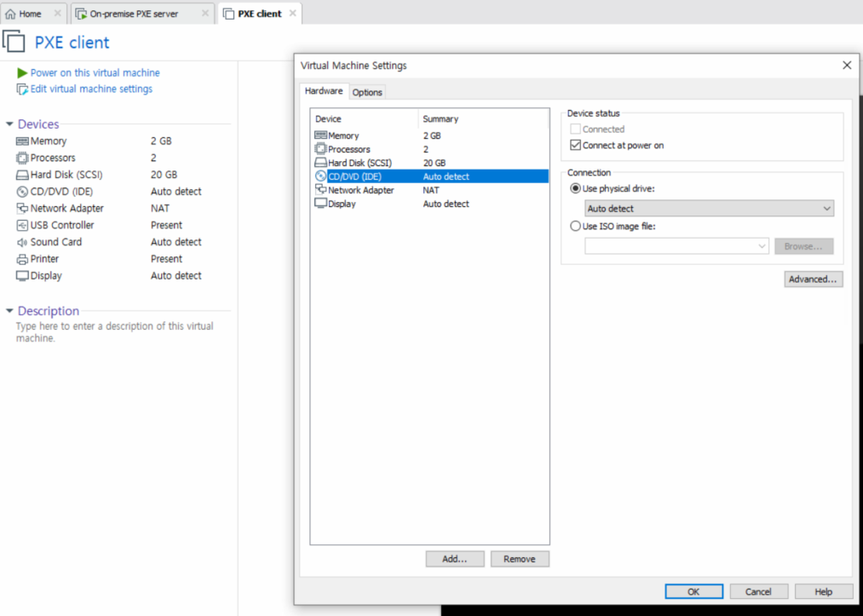Image resolution: width=863 pixels, height=616 pixels.
Task: Close the Virtual Machine Settings dialog
Action: pyautogui.click(x=847, y=66)
